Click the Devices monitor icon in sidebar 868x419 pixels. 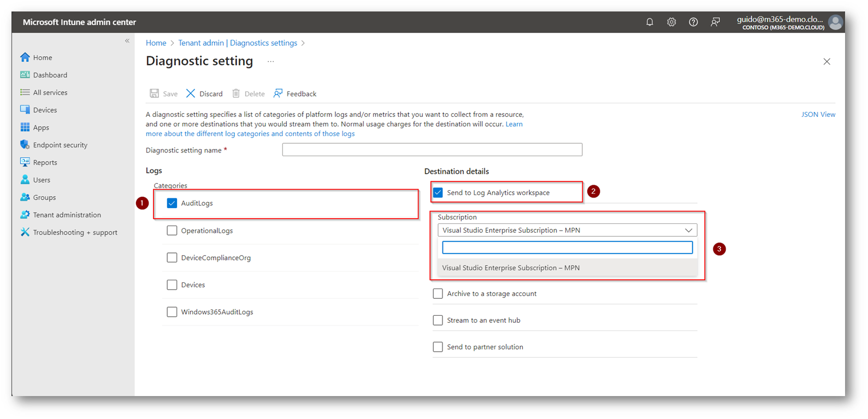[25, 110]
